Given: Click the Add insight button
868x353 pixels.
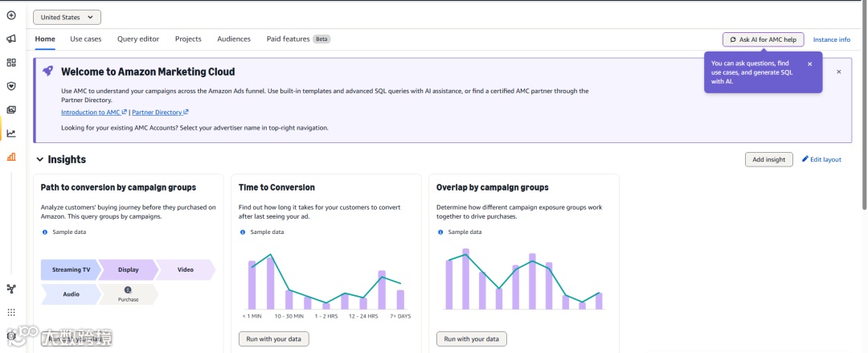Looking at the screenshot, I should pos(768,159).
